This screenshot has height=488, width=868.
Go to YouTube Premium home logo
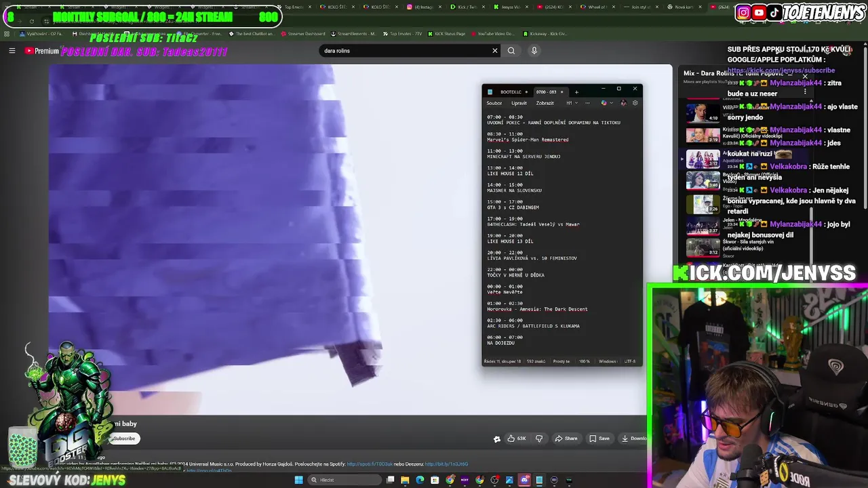[x=42, y=51]
